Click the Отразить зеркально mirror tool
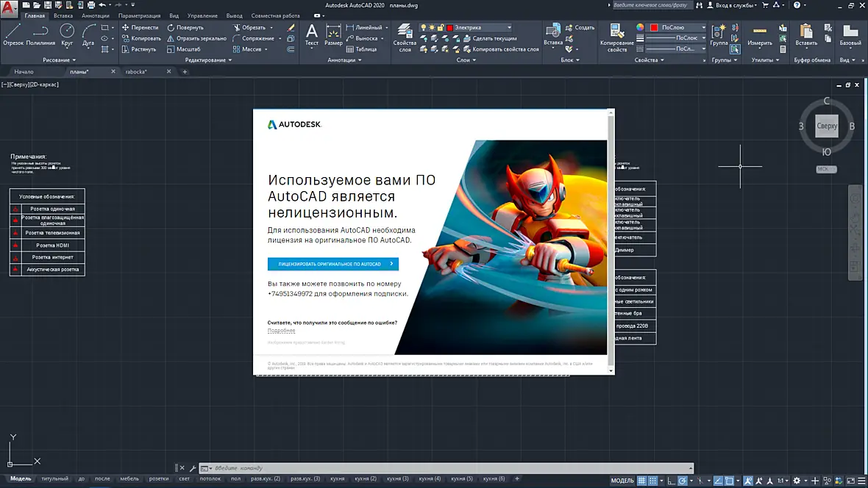The image size is (868, 488). (x=196, y=38)
